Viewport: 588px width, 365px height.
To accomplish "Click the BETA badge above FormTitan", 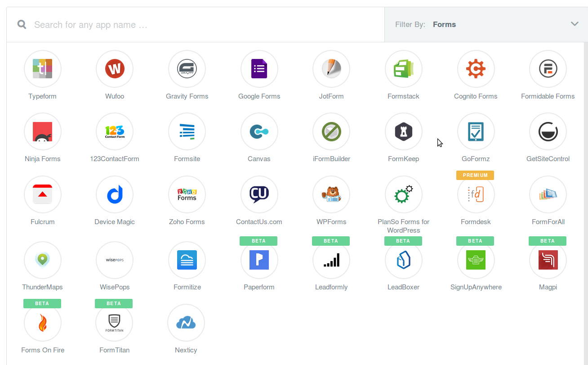I will [114, 303].
